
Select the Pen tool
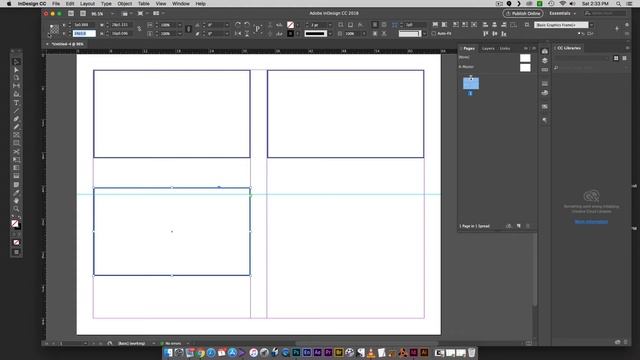pos(16,119)
